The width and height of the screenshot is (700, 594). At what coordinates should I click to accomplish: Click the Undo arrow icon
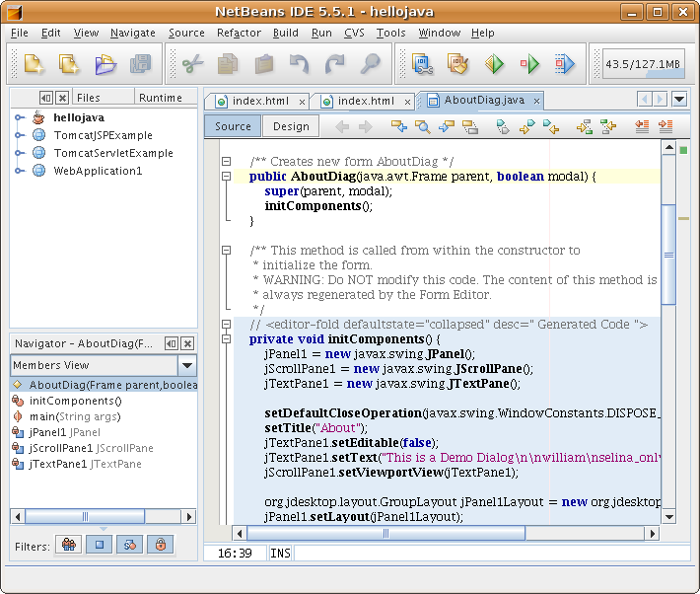[x=299, y=64]
